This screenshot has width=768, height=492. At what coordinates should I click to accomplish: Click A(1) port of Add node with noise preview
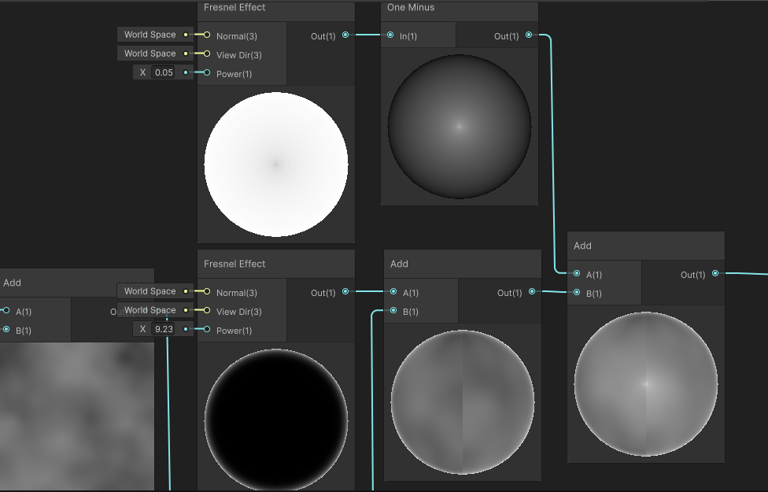6,310
